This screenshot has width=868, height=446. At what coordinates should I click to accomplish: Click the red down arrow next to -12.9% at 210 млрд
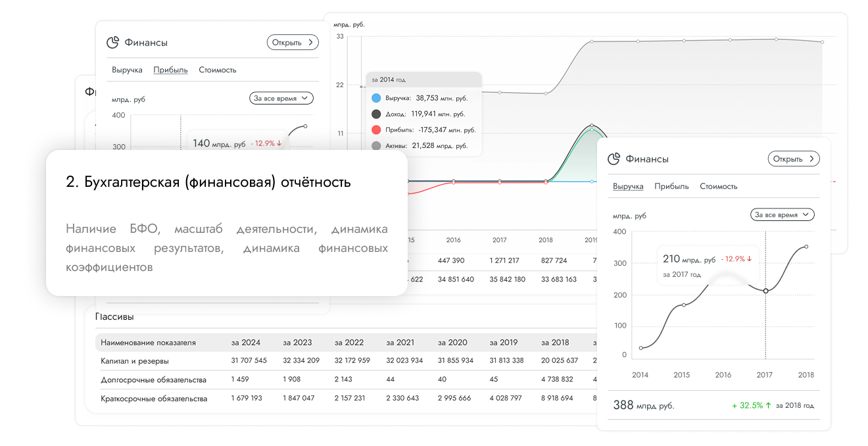749,259
